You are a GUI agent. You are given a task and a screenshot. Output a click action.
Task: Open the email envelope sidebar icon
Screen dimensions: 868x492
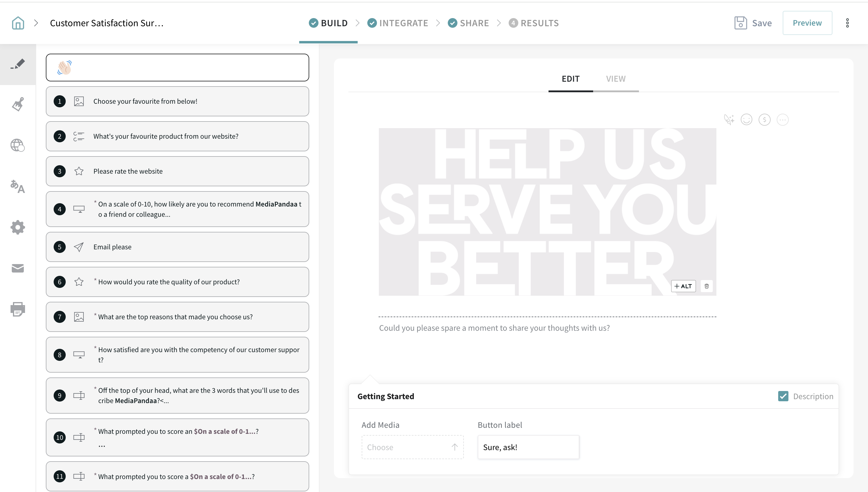[x=17, y=268]
